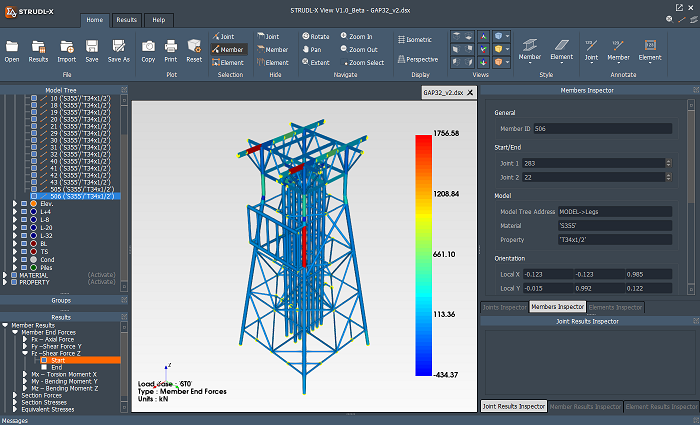
Task: Open the Style Element button
Action: (x=562, y=50)
